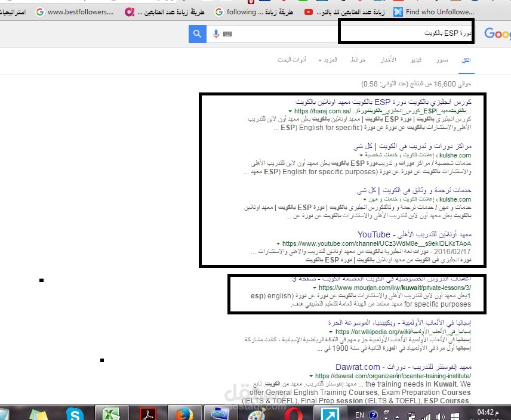Expand dropdown arrow beside 'خدمات و مهن' kulshe URL
511x420 pixels.
pos(365,200)
